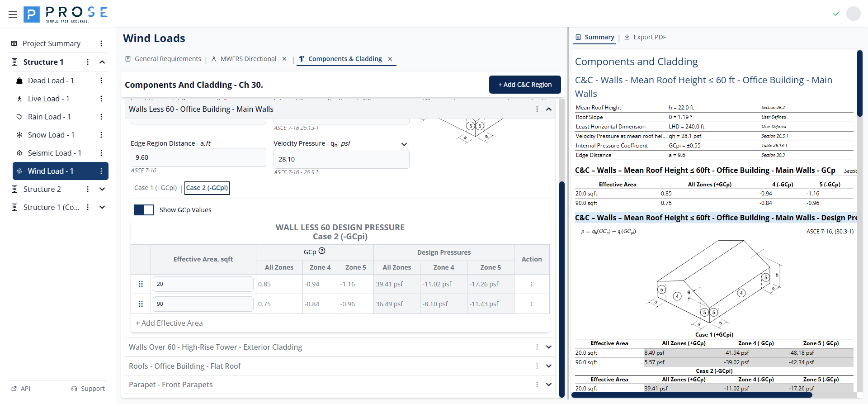This screenshot has width=868, height=404.
Task: Open the Velocity Pressure dropdown arrow
Action: tap(404, 144)
